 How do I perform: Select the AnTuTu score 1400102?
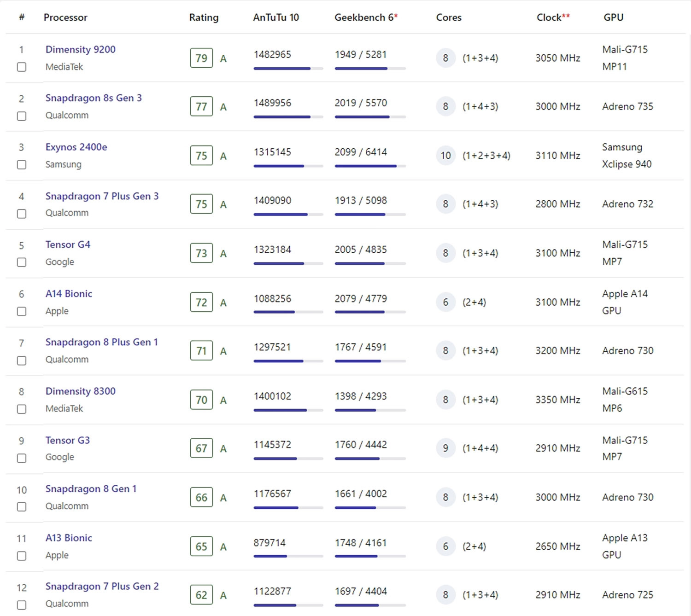point(272,396)
